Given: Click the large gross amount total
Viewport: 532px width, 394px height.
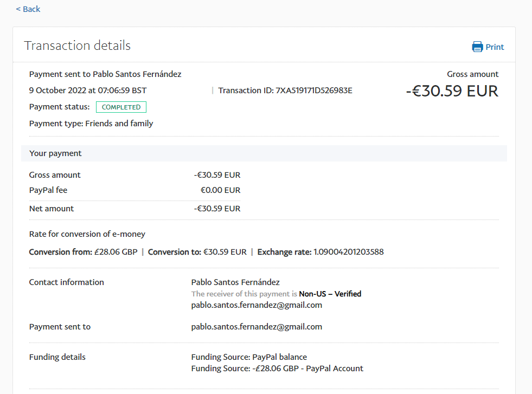Looking at the screenshot, I should pyautogui.click(x=452, y=91).
